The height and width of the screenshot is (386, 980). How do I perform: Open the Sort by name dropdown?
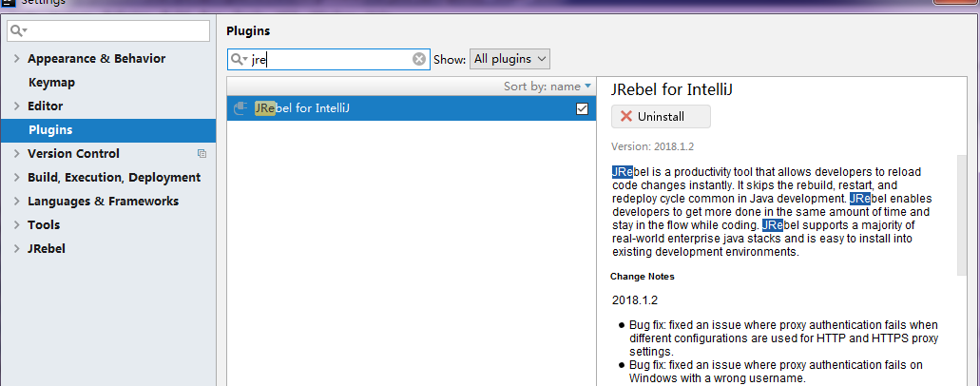click(x=548, y=87)
